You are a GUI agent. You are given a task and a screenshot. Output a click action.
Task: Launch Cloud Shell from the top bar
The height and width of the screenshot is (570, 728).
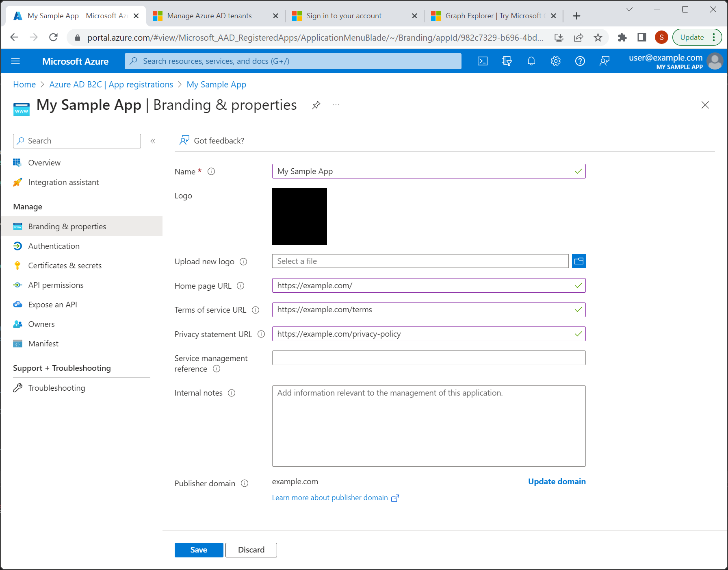482,61
